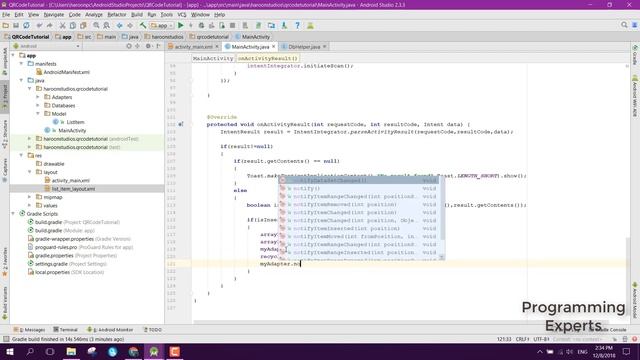
Task: Click the Redo toolbar icon
Action: click(50, 25)
